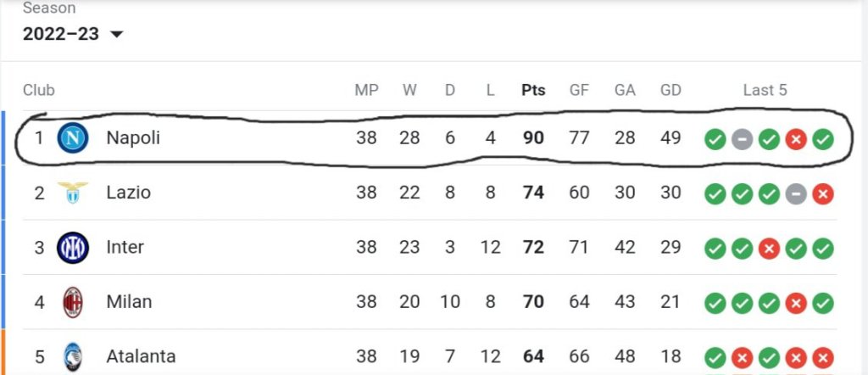Click Lazio's grey draw icon in Last 5
The width and height of the screenshot is (868, 375).
click(x=796, y=193)
